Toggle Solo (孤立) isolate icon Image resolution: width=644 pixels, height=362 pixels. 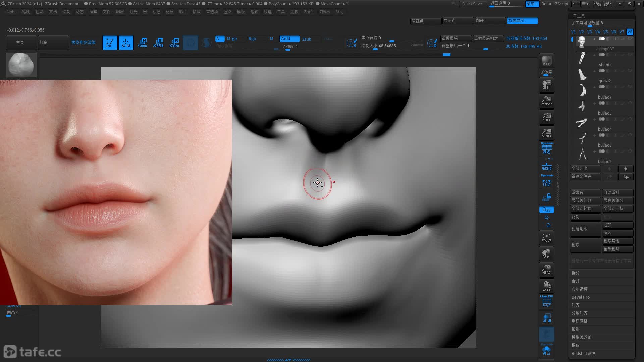click(546, 350)
